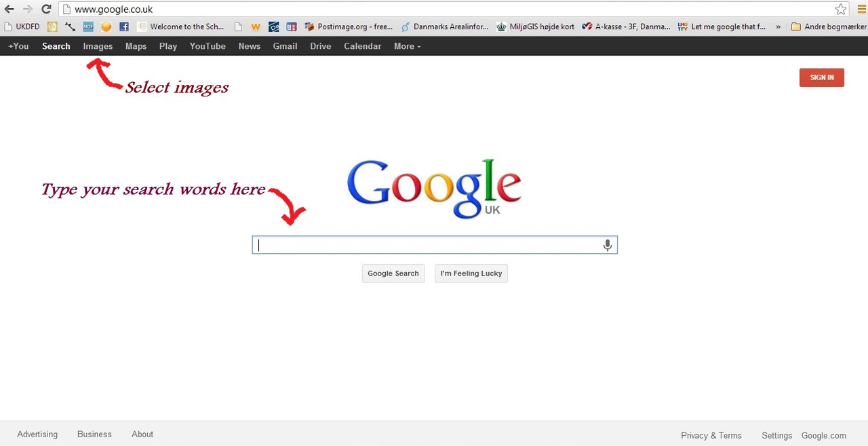Open the A-kasse - 3F bookmark
This screenshot has width=868, height=446.
(x=627, y=27)
